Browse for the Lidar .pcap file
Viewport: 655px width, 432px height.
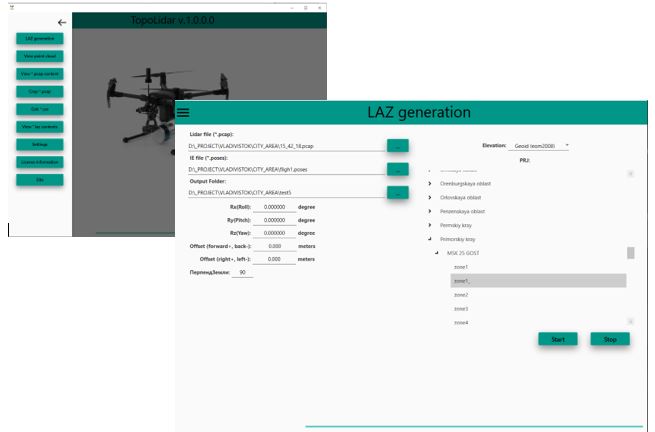398,146
